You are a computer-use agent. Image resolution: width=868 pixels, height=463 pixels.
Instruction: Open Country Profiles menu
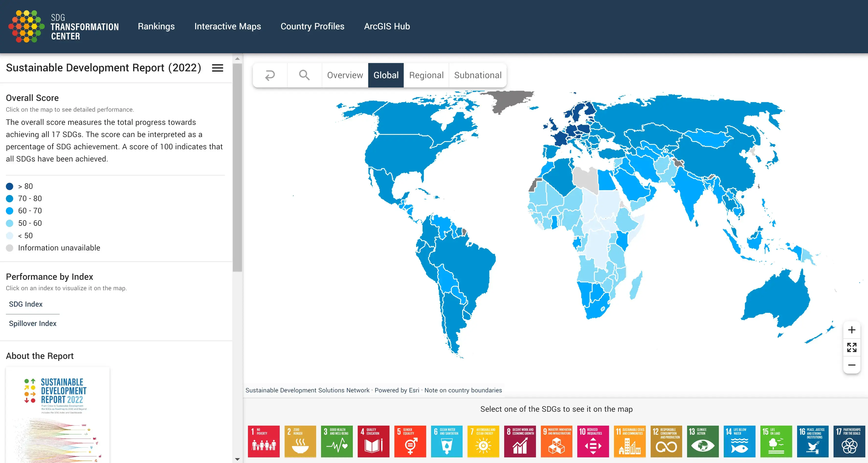pyautogui.click(x=312, y=26)
